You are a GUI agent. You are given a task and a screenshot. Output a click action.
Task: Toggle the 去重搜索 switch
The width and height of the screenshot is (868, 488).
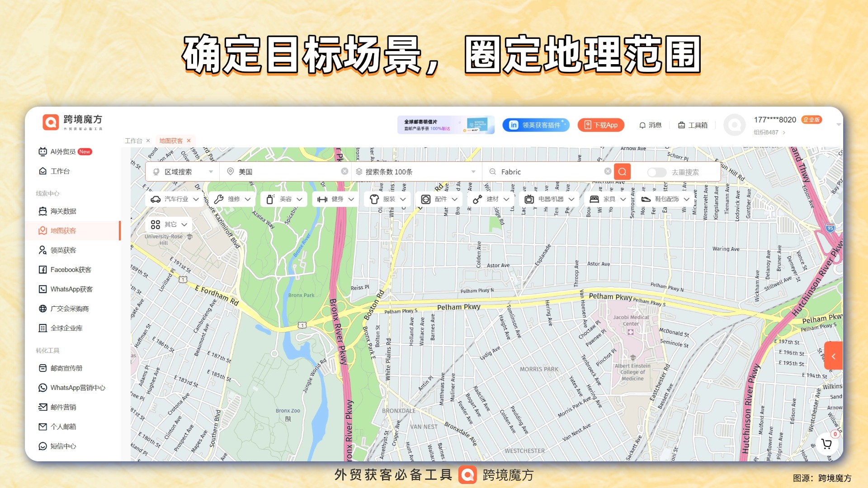coord(656,172)
